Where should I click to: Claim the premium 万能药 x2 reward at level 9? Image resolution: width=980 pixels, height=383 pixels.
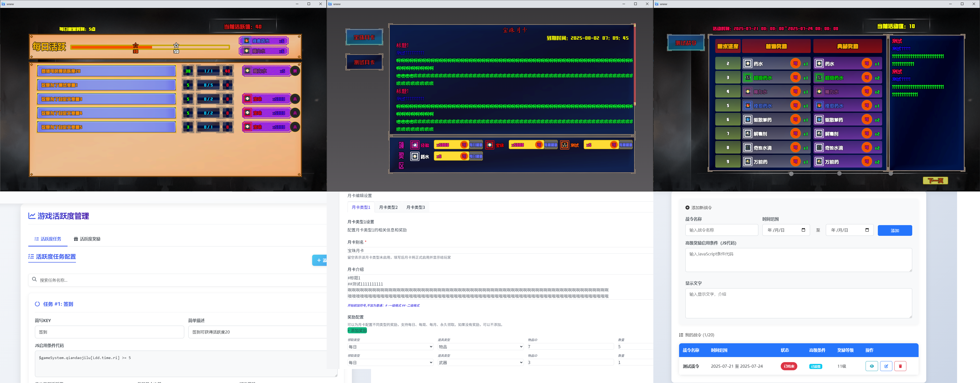[867, 162]
